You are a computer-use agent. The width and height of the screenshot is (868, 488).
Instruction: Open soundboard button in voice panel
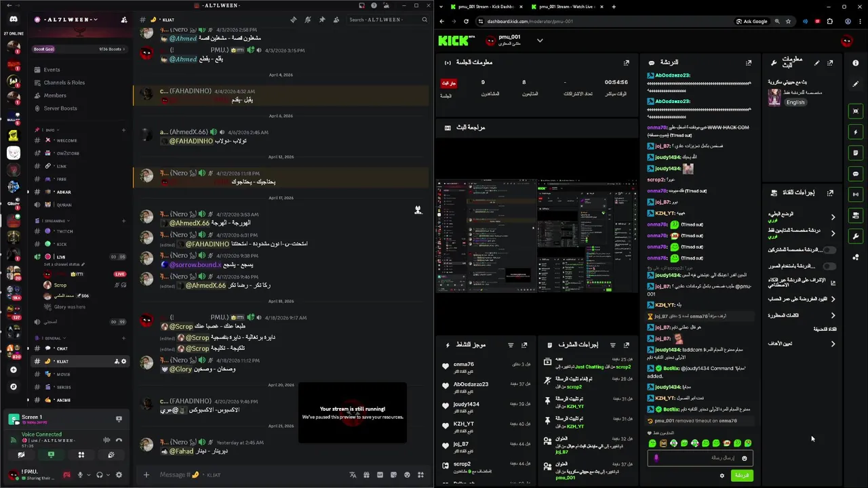point(111,455)
